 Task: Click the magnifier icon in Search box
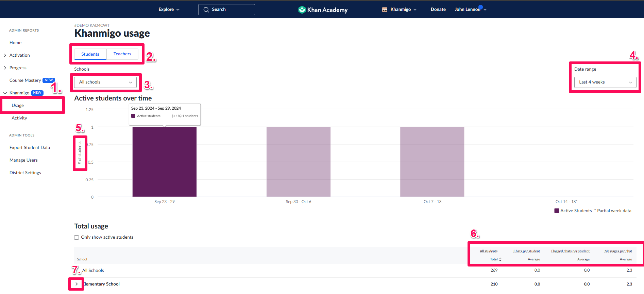(x=206, y=10)
